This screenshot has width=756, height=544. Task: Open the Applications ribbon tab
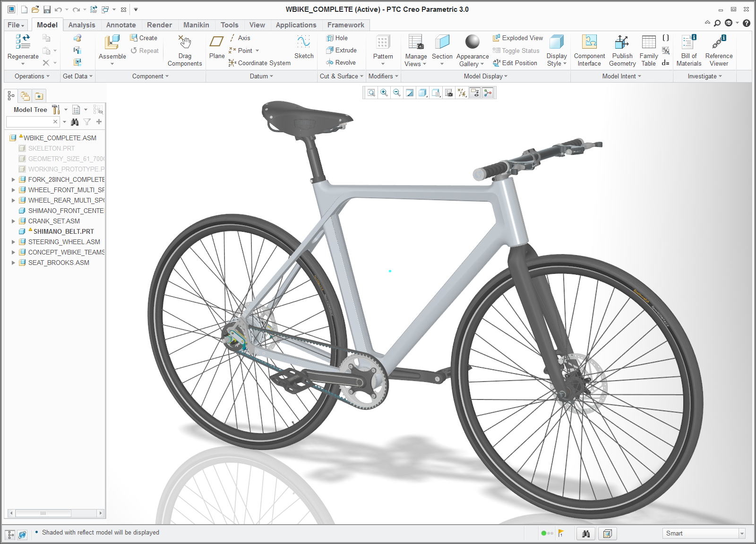[x=296, y=25]
